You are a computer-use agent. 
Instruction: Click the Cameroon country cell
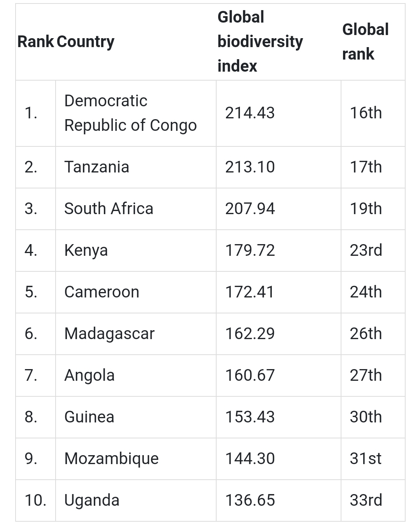click(101, 292)
